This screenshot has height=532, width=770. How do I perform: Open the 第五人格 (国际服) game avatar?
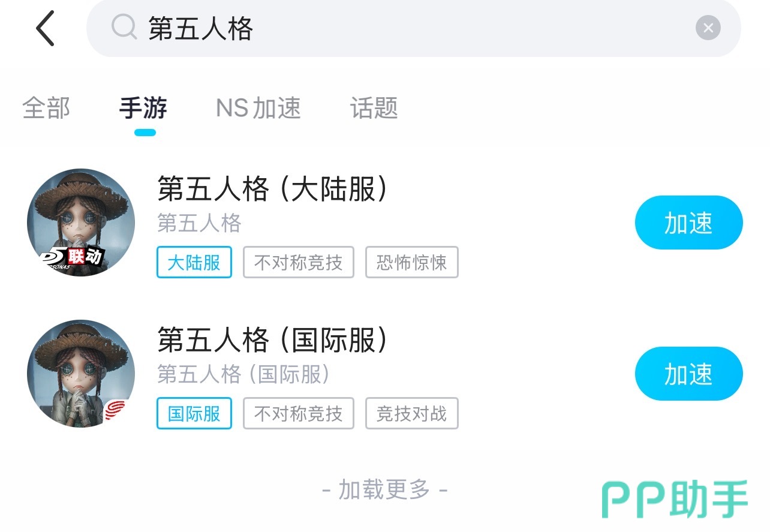(x=81, y=374)
